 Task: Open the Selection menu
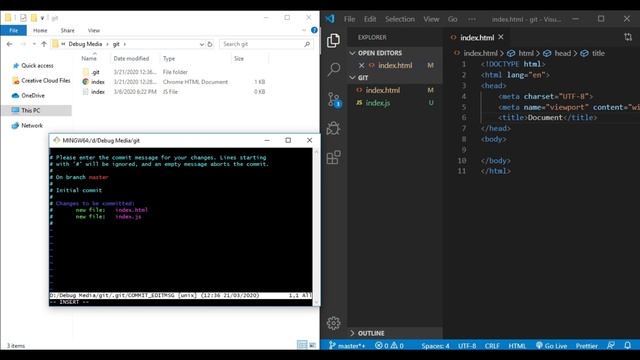(x=400, y=19)
